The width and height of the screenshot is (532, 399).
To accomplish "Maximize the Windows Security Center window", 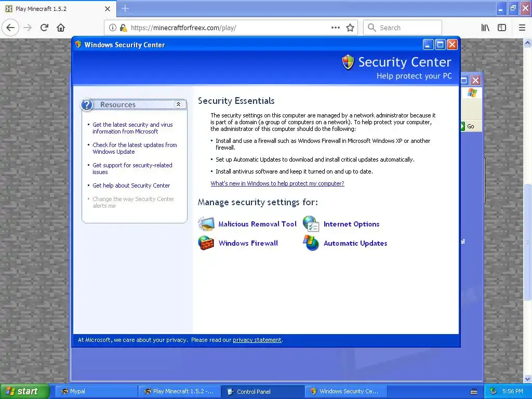I will (440, 45).
